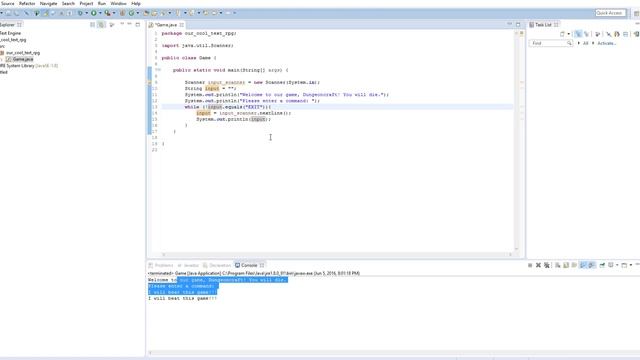
Task: Open the Refactor menu
Action: click(x=27, y=3)
